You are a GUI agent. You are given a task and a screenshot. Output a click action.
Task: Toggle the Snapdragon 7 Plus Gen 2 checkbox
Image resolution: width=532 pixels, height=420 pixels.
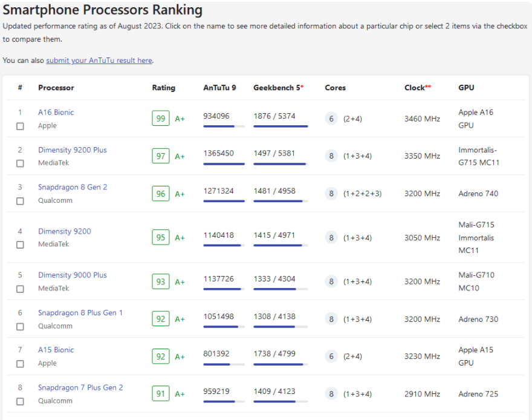[x=20, y=401]
